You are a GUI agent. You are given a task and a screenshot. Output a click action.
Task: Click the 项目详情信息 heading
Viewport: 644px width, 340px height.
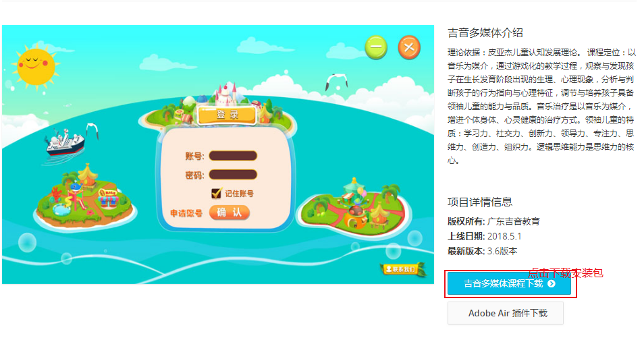click(x=480, y=202)
